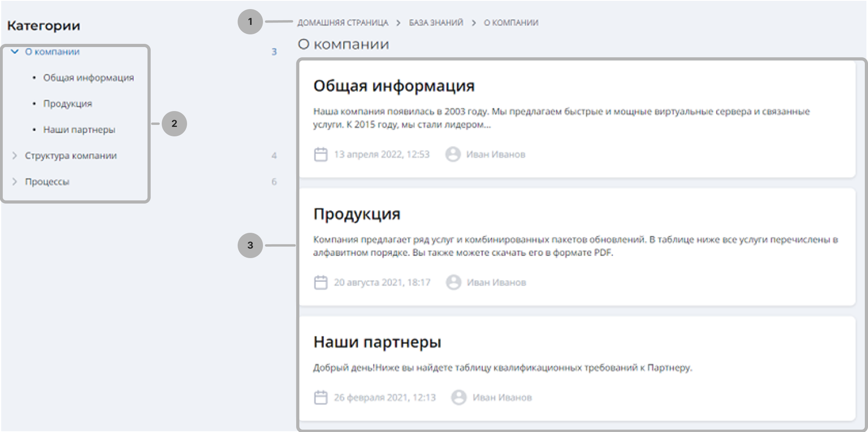Open the Наши партнеры article title

tap(377, 342)
